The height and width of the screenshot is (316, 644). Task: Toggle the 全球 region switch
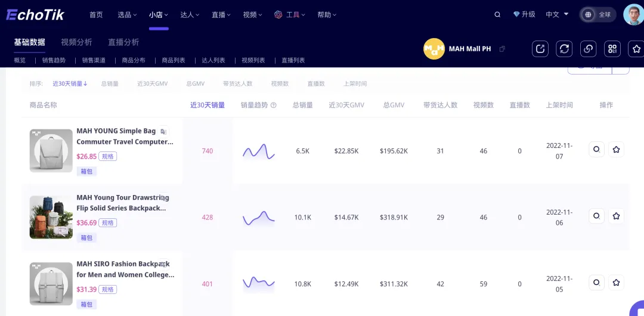(598, 14)
